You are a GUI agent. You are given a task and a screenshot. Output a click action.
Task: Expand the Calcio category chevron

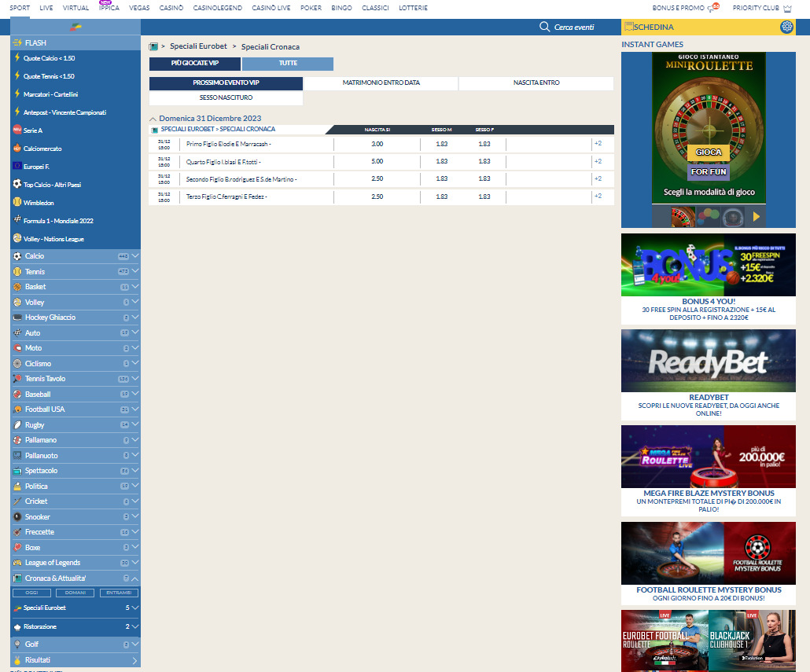[x=134, y=256]
